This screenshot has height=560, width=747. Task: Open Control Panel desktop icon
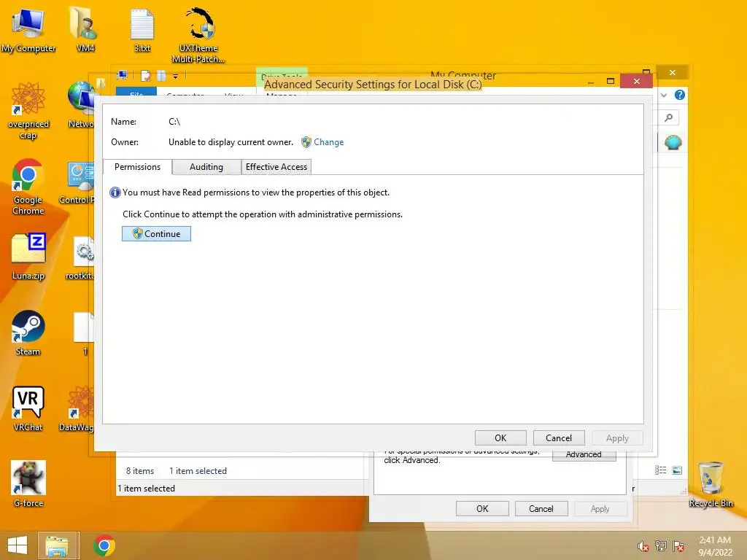[79, 183]
